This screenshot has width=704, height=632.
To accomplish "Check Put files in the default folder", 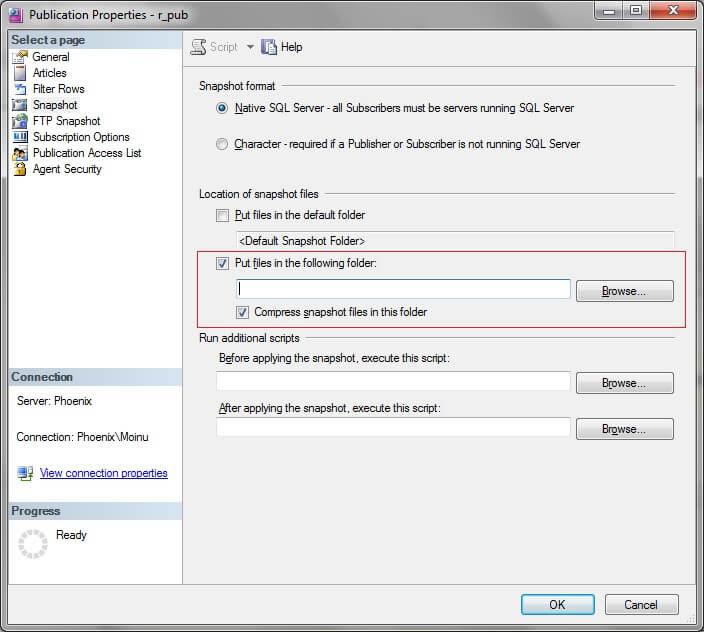I will tap(222, 215).
